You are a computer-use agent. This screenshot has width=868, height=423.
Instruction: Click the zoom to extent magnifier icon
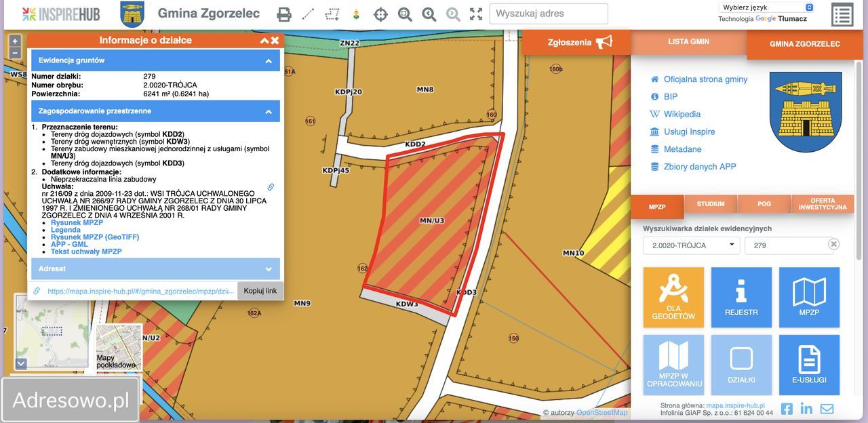(x=405, y=14)
